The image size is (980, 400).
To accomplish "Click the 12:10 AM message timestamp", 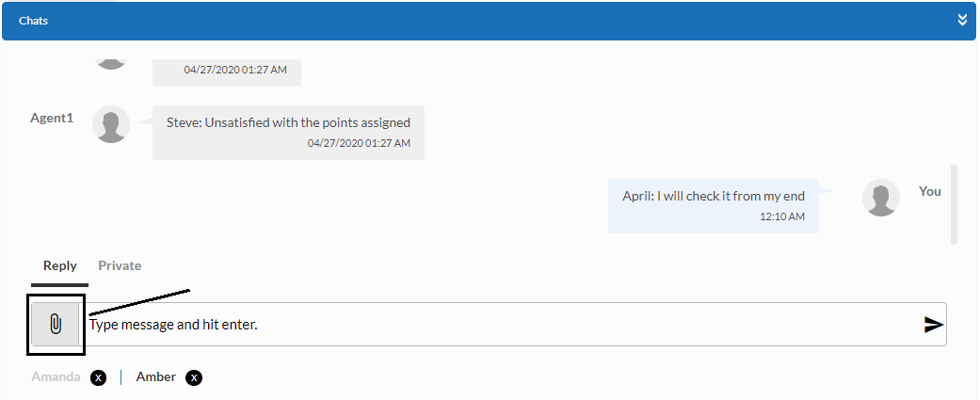I will [x=781, y=216].
